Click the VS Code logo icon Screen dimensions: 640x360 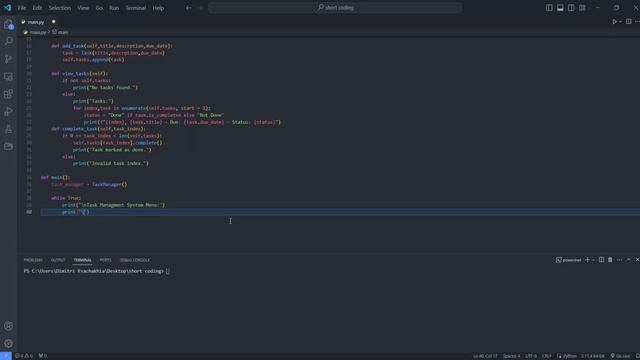[x=8, y=7]
